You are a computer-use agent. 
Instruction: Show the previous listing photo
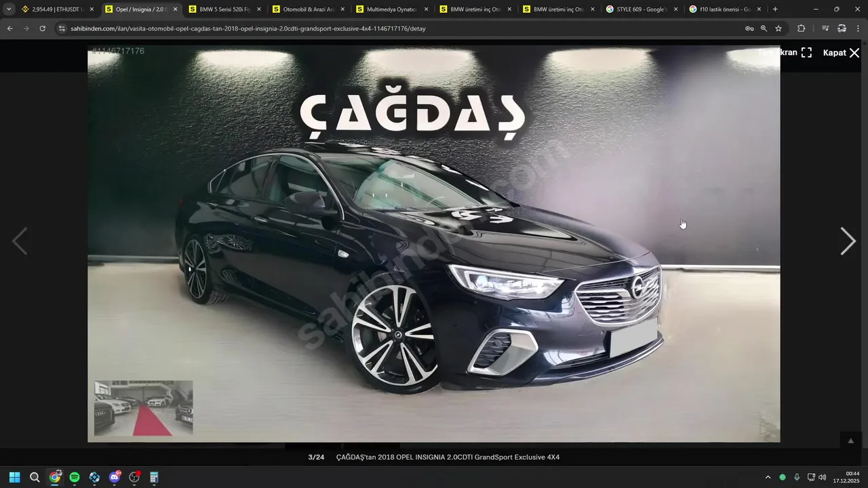(20, 241)
